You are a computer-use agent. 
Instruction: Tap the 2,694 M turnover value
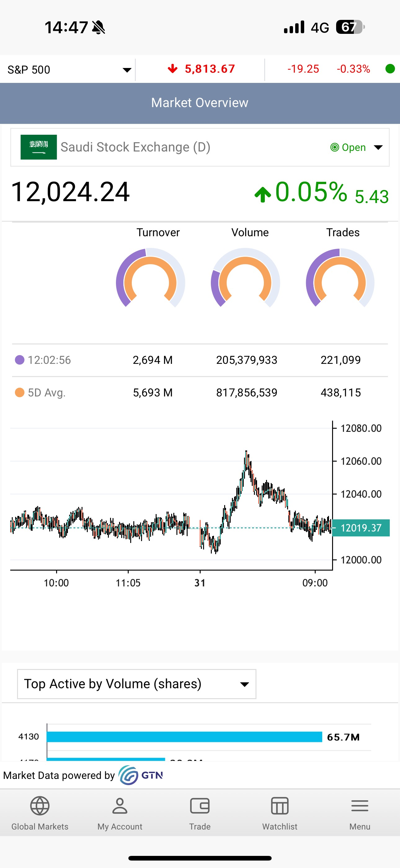coord(153,360)
